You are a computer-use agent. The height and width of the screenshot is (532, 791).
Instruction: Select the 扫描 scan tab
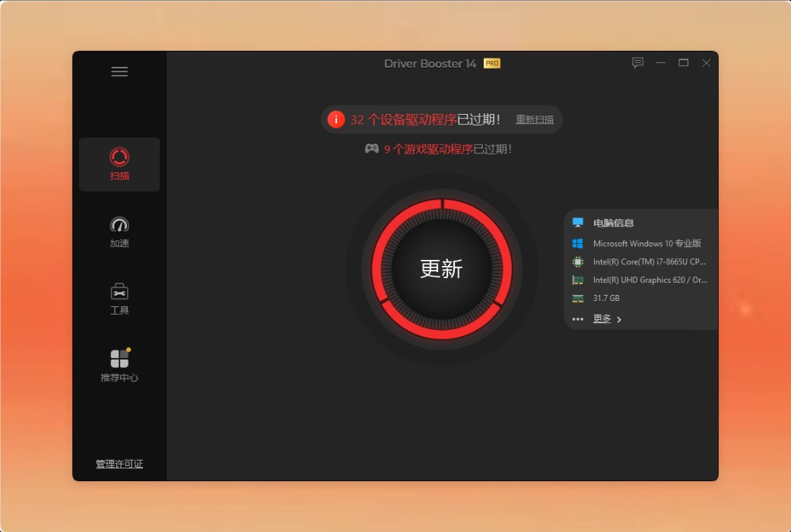point(119,164)
